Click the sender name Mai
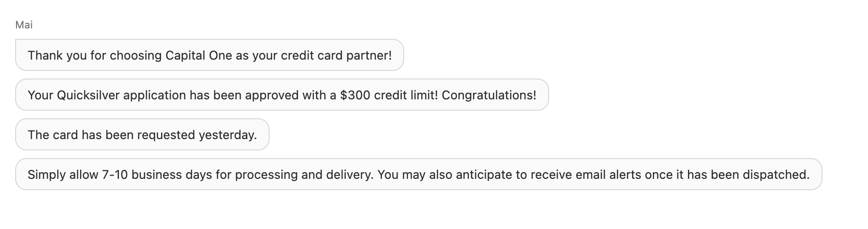This screenshot has height=229, width=868. click(x=24, y=25)
